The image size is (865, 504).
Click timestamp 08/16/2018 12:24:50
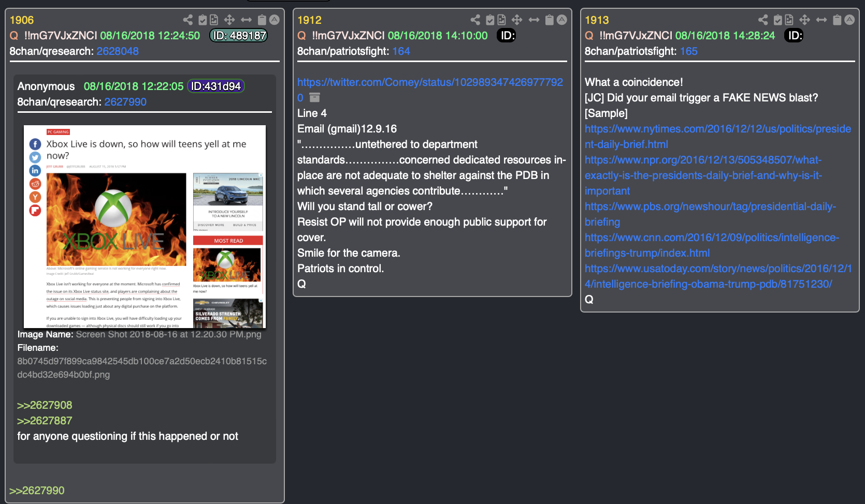pyautogui.click(x=150, y=36)
